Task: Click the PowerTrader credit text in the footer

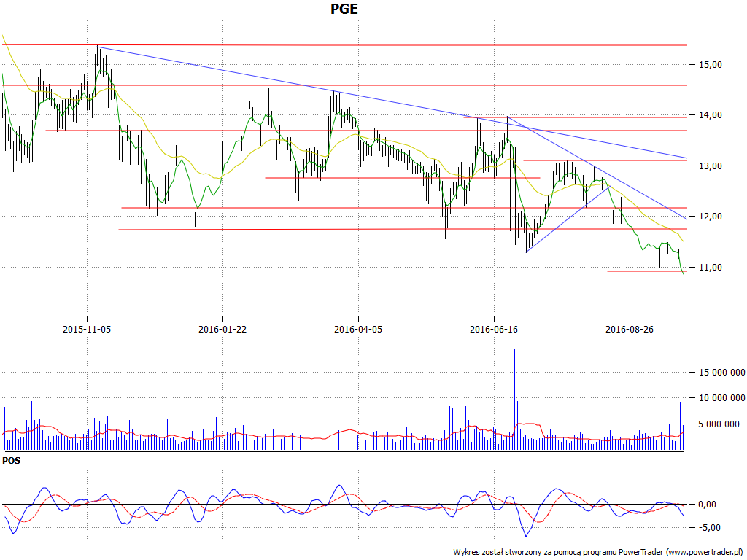Action: [x=598, y=553]
